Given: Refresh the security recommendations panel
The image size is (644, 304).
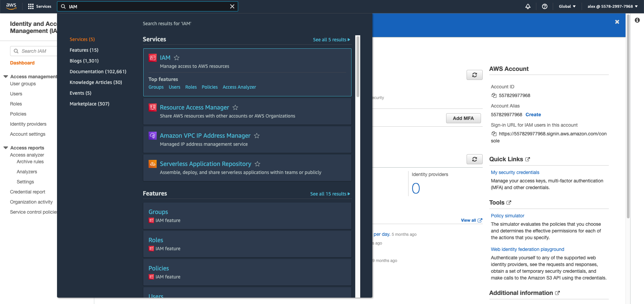Looking at the screenshot, I should click(475, 75).
